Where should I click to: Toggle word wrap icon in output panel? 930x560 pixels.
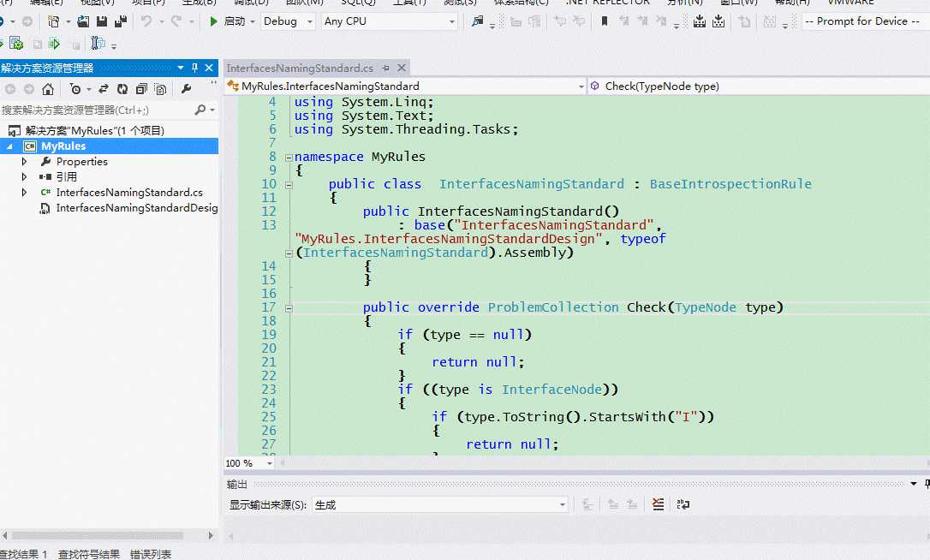(x=683, y=505)
